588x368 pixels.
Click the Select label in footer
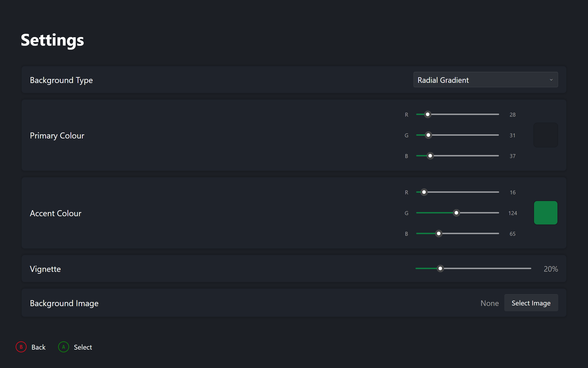pos(83,347)
